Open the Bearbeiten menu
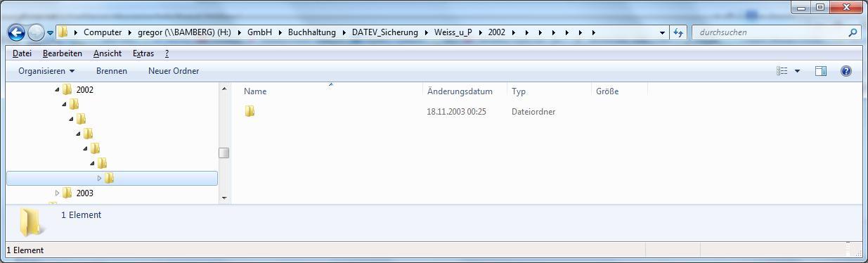This screenshot has width=868, height=263. tap(62, 53)
